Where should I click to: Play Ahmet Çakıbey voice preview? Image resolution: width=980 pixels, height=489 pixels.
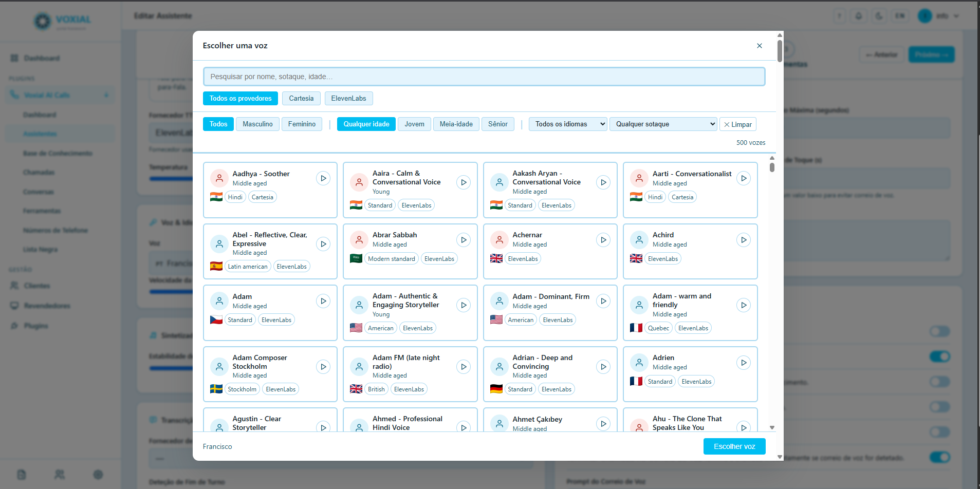[x=603, y=424]
